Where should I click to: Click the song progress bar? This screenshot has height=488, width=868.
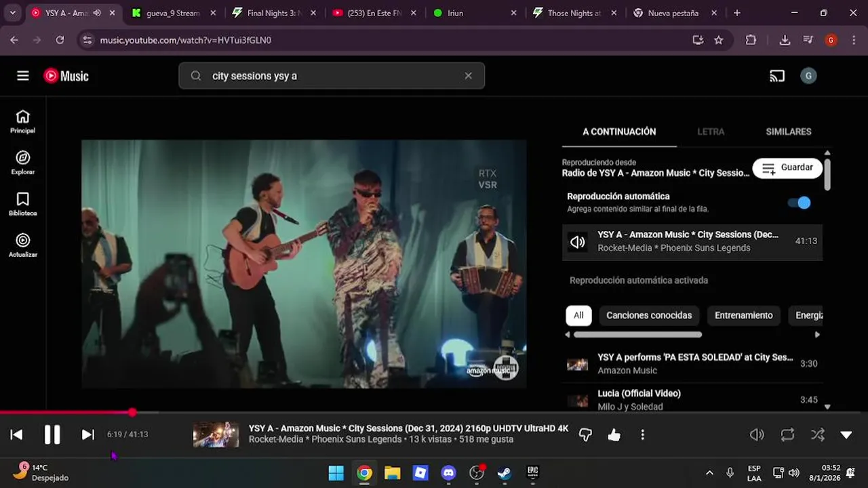[x=434, y=412]
